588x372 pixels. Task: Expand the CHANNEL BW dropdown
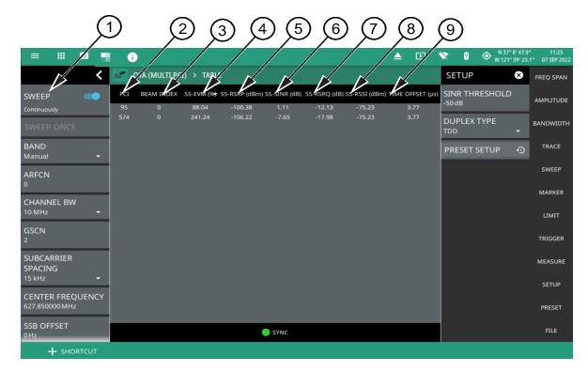coord(65,207)
